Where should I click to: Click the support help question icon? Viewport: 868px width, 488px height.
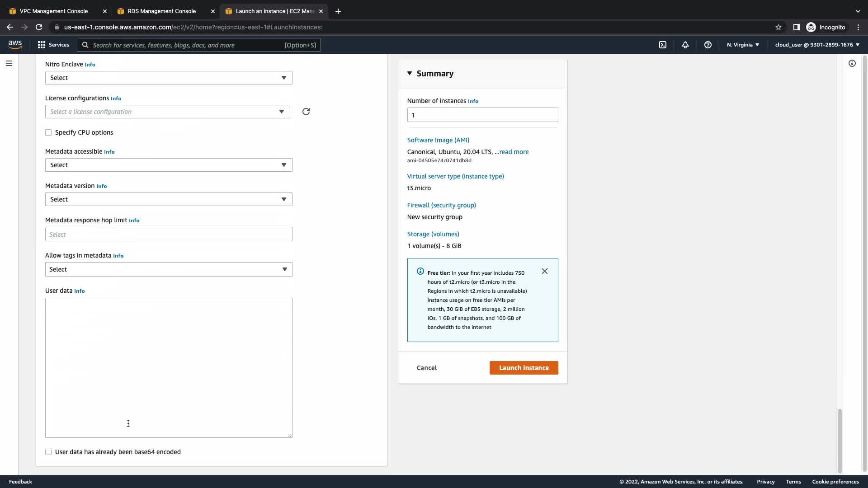point(708,45)
